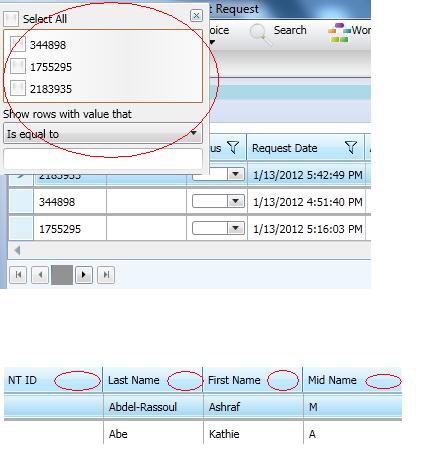Screen dimensions: 422x455
Task: Sort by Request Date column header
Action: [x=285, y=148]
